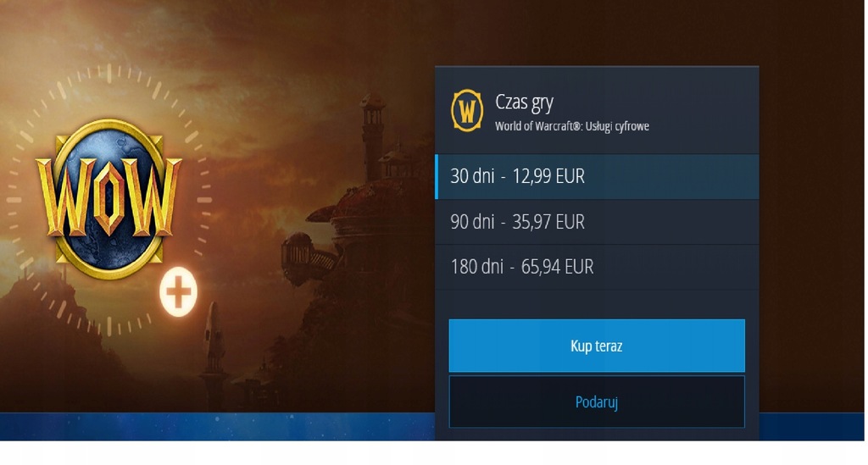Click the blue selection bar beside 30 dni
Image resolution: width=868 pixels, height=465 pixels.
437,176
